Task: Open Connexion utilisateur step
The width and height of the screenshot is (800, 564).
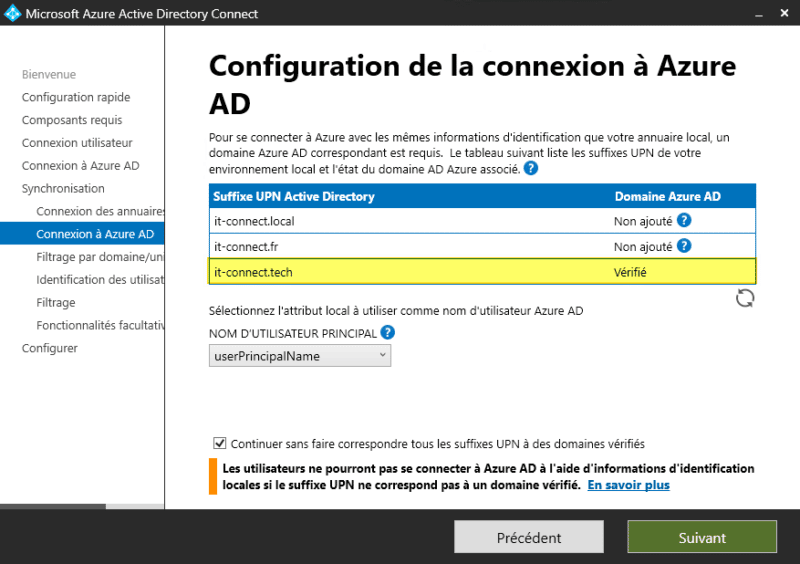Action: pyautogui.click(x=77, y=143)
